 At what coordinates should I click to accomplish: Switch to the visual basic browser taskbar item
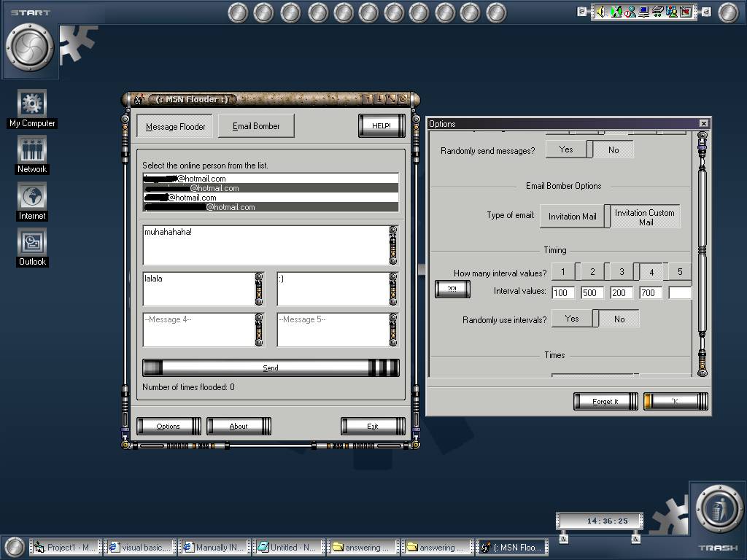click(x=141, y=548)
